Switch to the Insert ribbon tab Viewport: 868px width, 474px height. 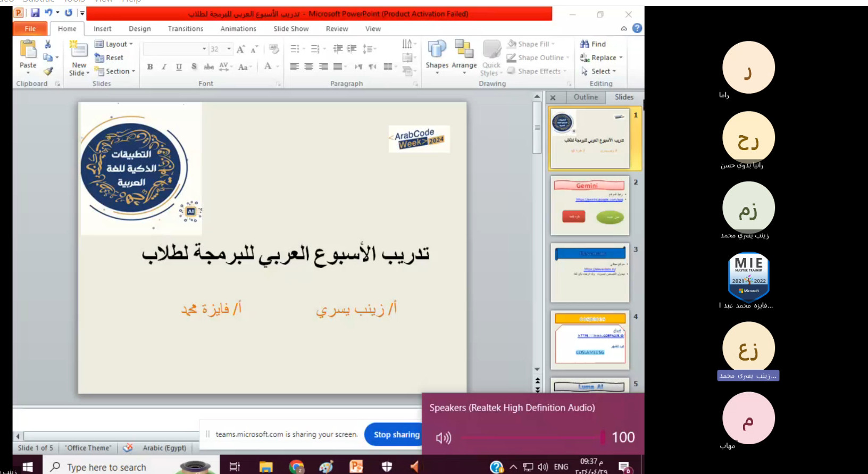103,29
